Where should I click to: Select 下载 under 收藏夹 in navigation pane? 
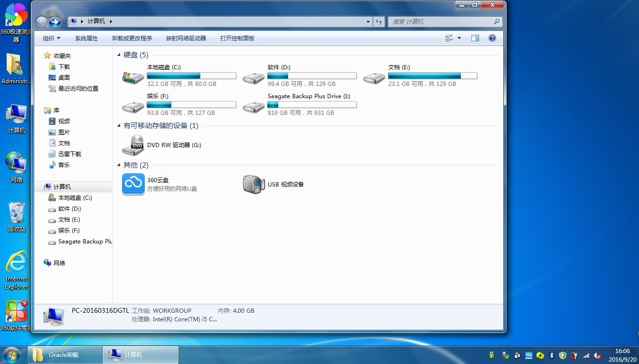tap(64, 67)
